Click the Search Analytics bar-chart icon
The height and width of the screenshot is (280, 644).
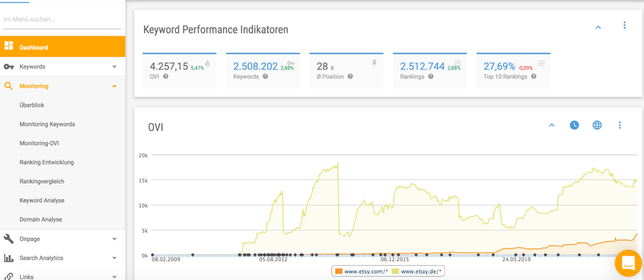9,258
